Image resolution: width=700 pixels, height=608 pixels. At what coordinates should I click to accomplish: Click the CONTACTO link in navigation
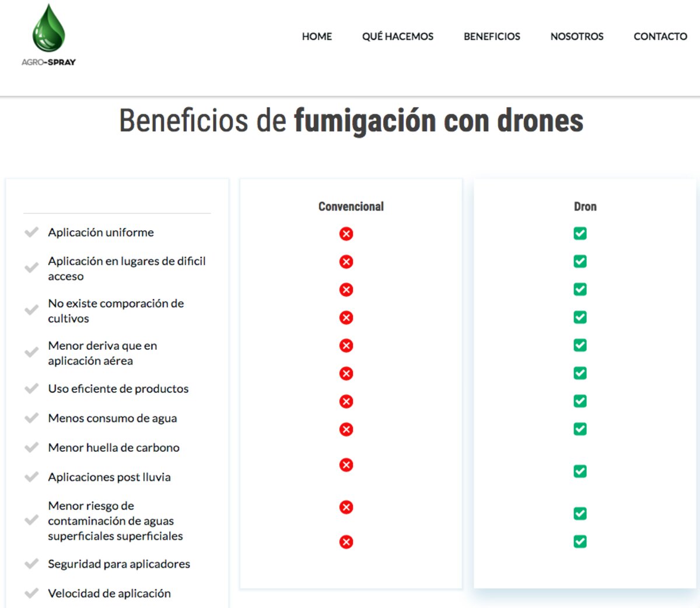[660, 36]
